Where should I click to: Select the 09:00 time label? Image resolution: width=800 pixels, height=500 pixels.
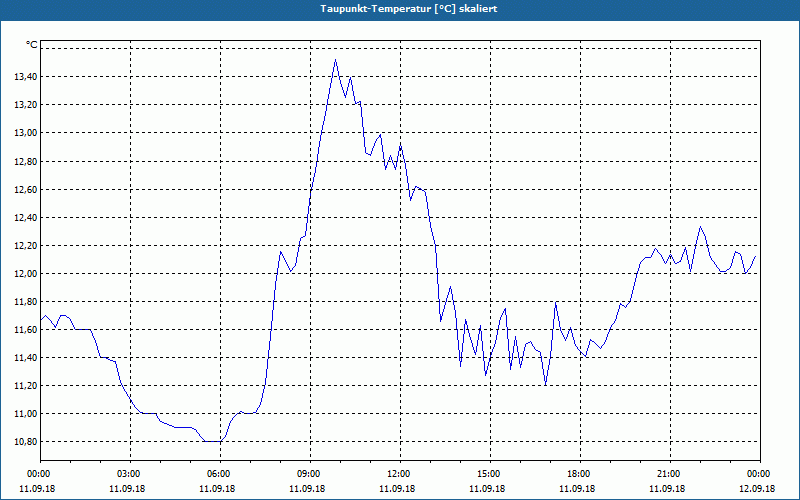(310, 474)
